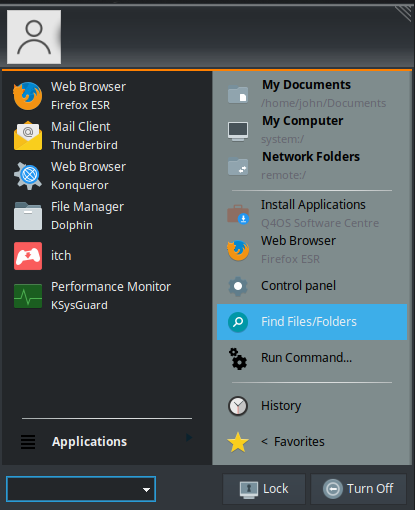
Task: Lock the screen with Lock button
Action: [264, 489]
